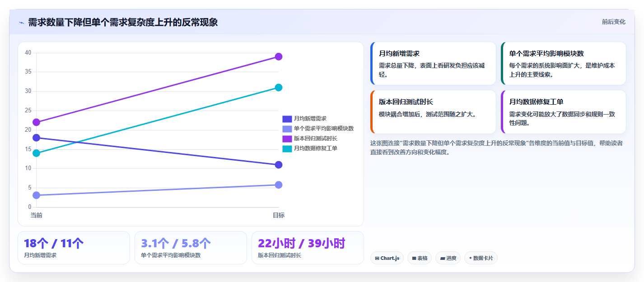The height and width of the screenshot is (282, 644).
Task: Click the 当前 x-axis label
Action: click(36, 215)
